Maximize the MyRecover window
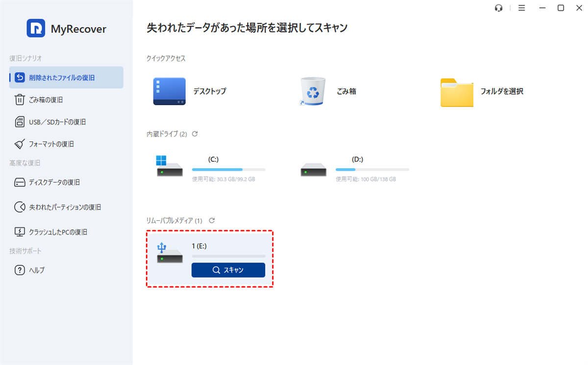The height and width of the screenshot is (365, 588). pos(561,8)
